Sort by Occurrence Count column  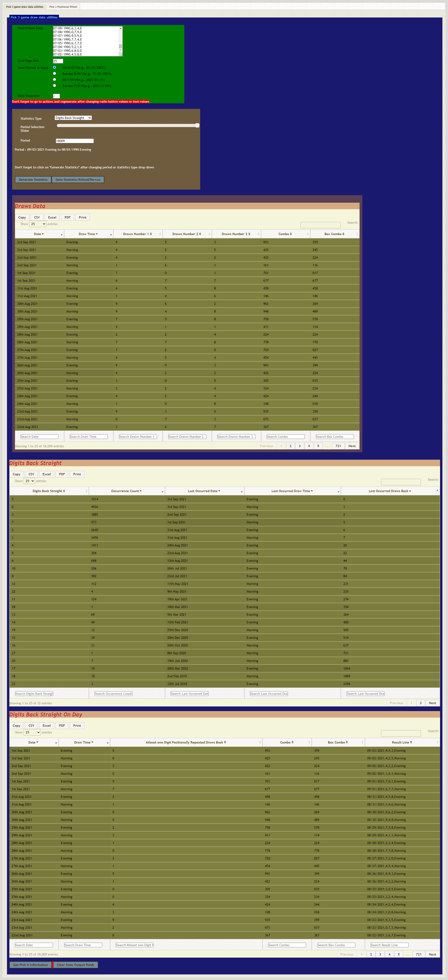click(127, 491)
